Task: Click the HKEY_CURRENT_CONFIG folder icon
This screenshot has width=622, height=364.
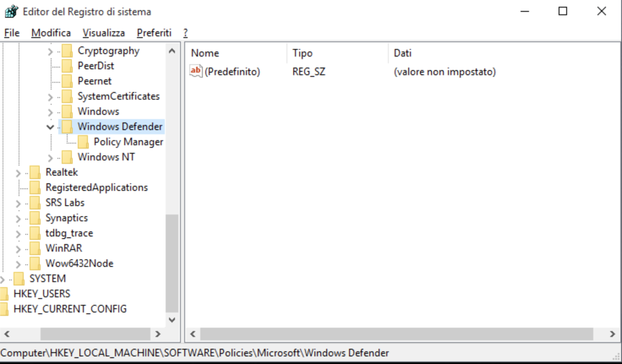Action: point(4,310)
